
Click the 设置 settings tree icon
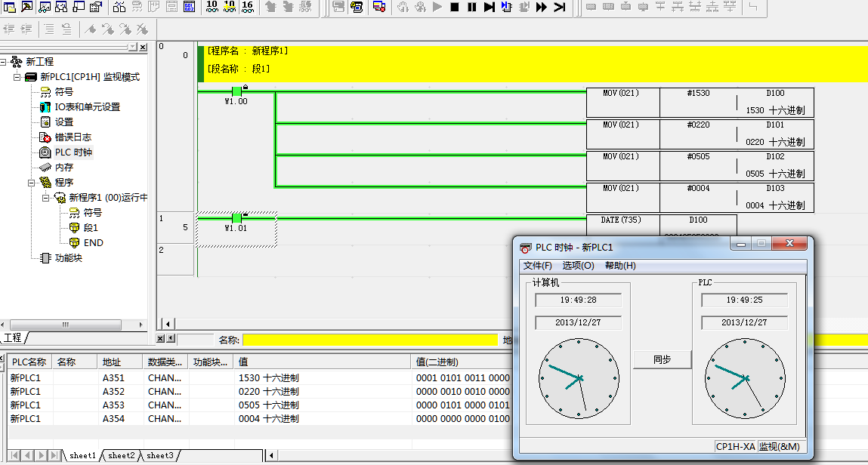click(45, 122)
